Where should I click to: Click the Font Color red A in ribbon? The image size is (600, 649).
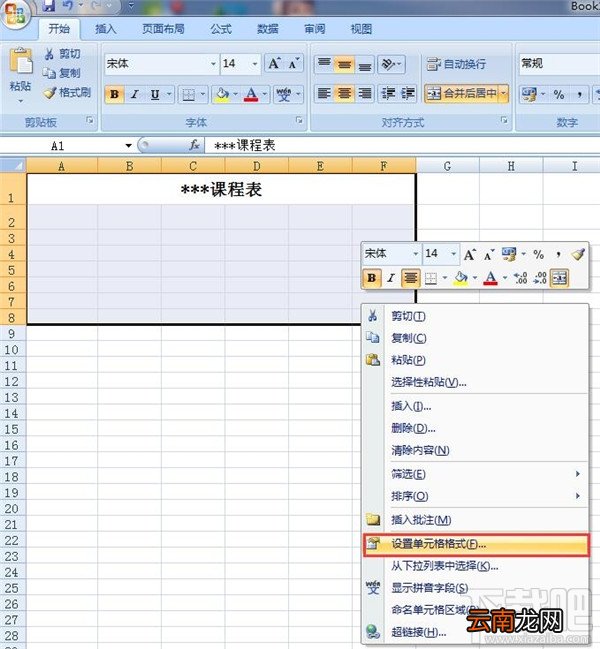tap(251, 94)
